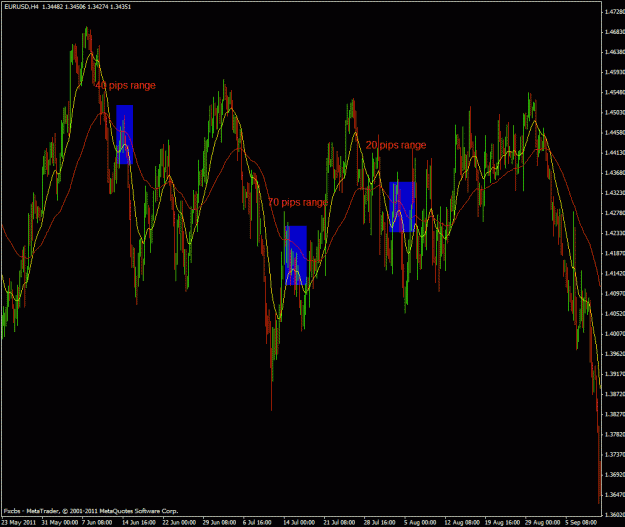This screenshot has height=527, width=625.
Task: Click the '22 Jun 00:00' date label
Action: [x=179, y=522]
